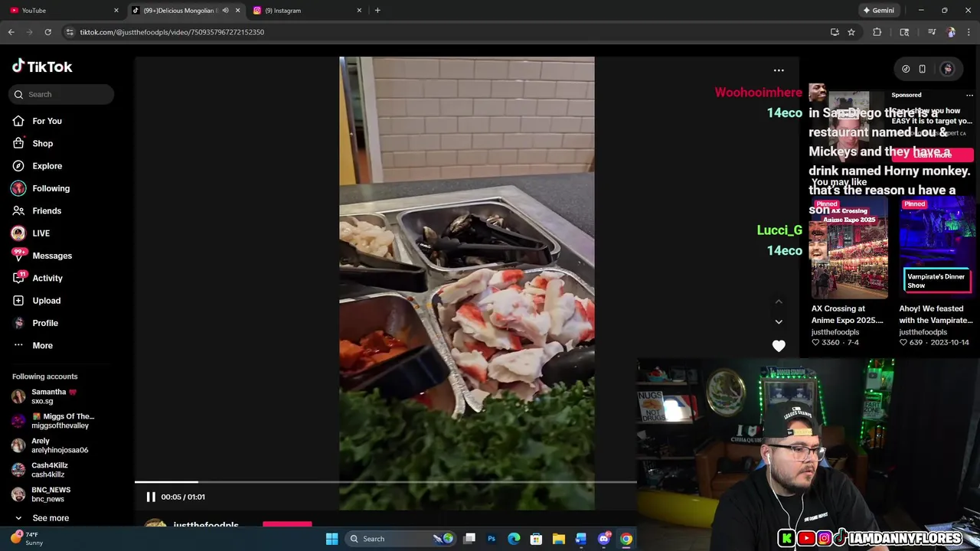Click the TikTok coins icon in header

tap(906, 69)
